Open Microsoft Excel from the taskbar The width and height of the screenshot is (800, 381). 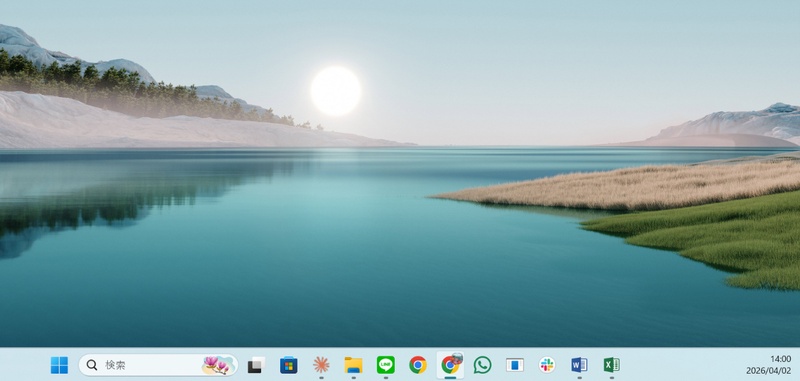(x=611, y=365)
